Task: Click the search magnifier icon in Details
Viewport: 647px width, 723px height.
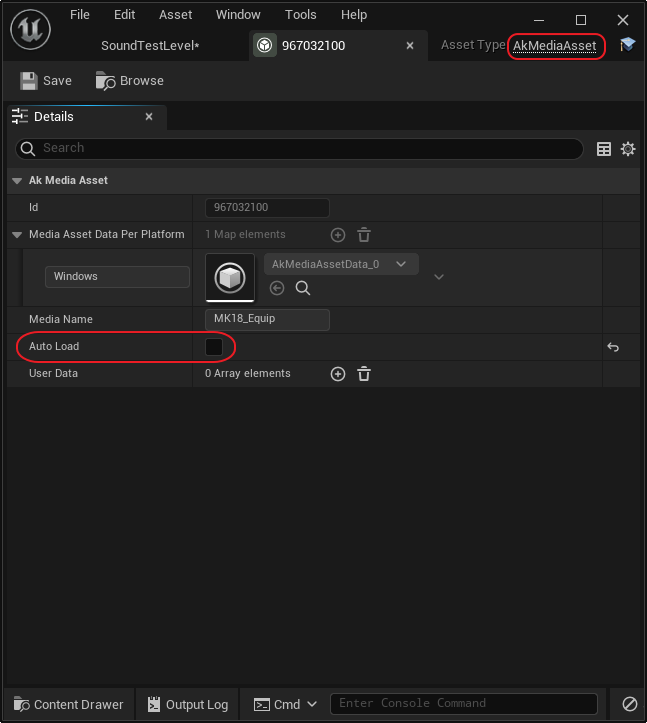Action: (x=28, y=148)
